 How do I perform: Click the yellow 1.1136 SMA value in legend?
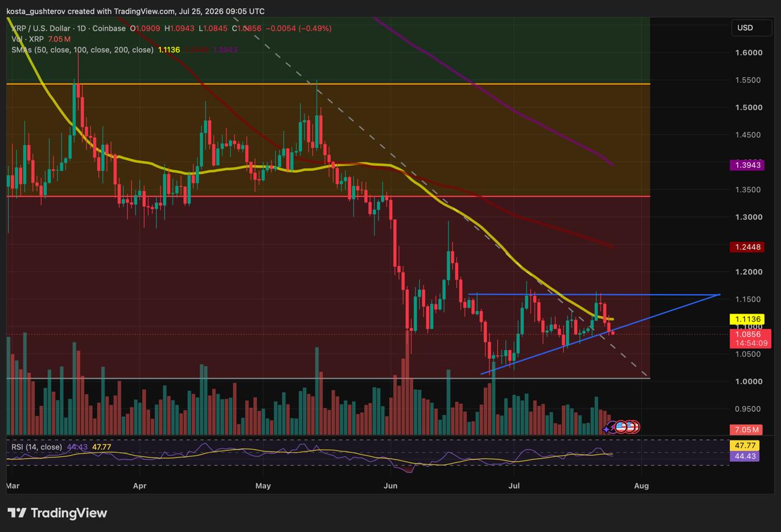(x=170, y=49)
